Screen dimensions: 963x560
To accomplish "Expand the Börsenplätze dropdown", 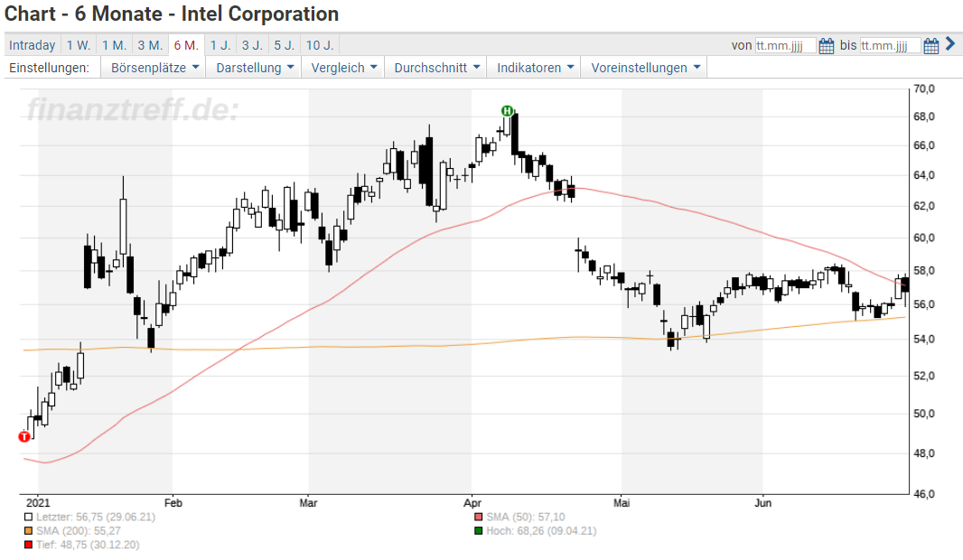I will click(154, 68).
